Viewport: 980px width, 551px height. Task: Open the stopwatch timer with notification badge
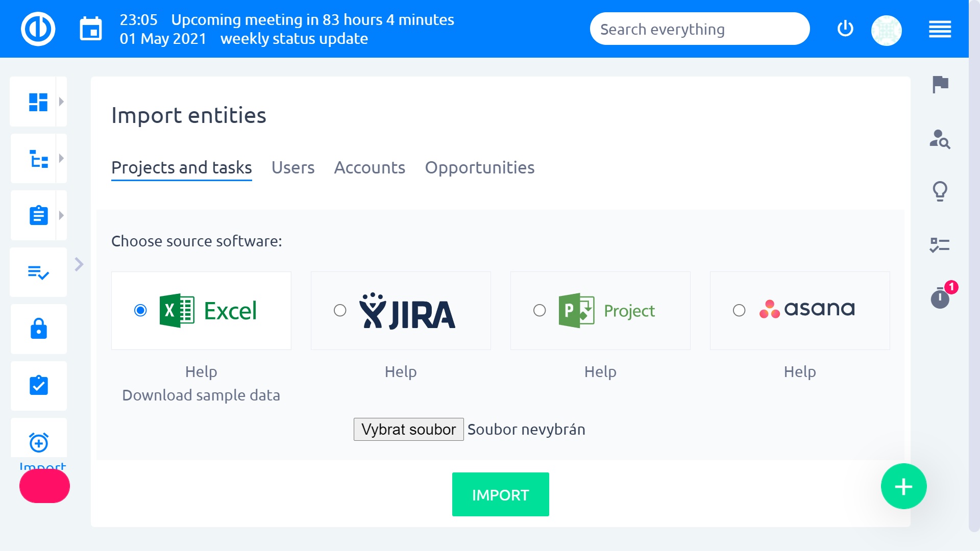click(940, 298)
